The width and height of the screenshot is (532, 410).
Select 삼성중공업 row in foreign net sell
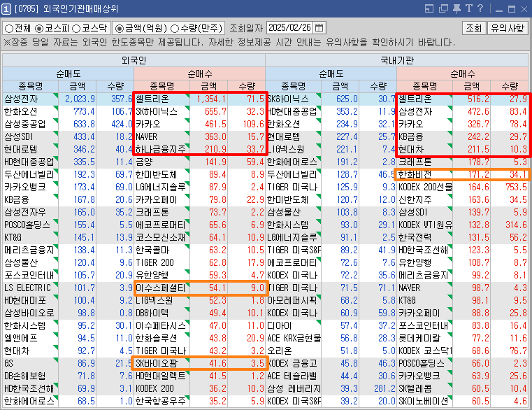24,124
